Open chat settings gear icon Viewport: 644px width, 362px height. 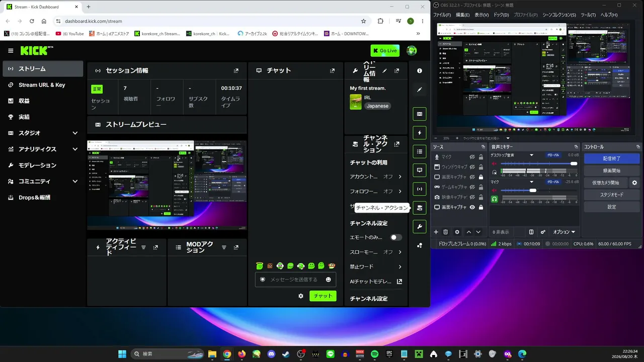click(301, 296)
